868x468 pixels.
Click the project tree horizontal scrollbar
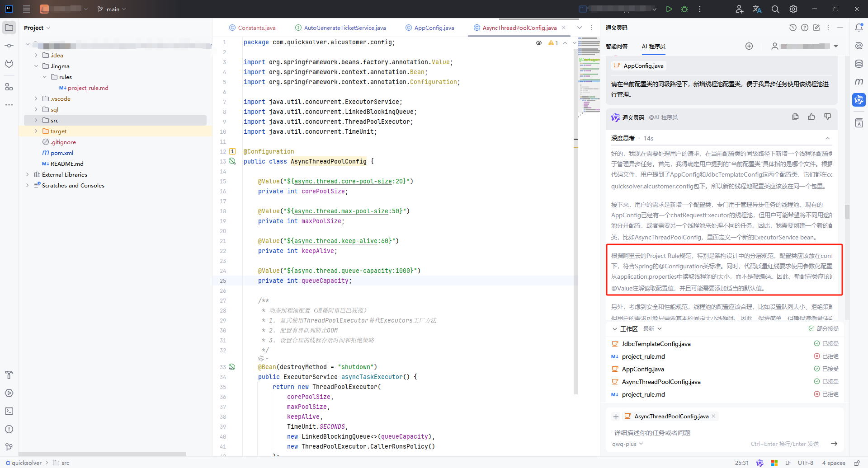coord(102,454)
